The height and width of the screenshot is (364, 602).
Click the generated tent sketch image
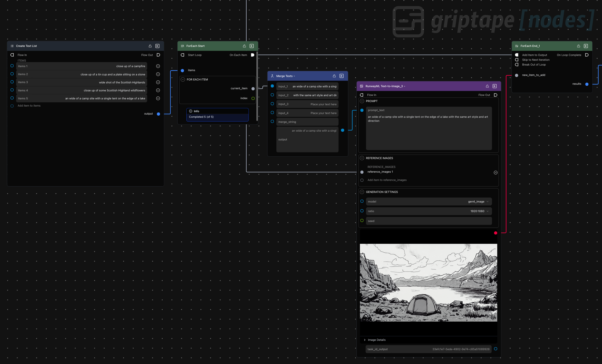tap(428, 282)
